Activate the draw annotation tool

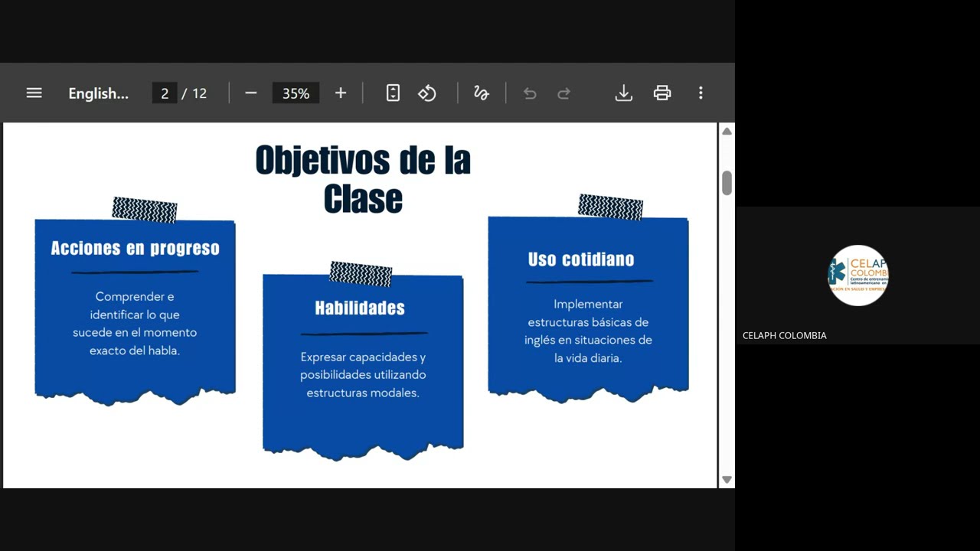pyautogui.click(x=481, y=93)
